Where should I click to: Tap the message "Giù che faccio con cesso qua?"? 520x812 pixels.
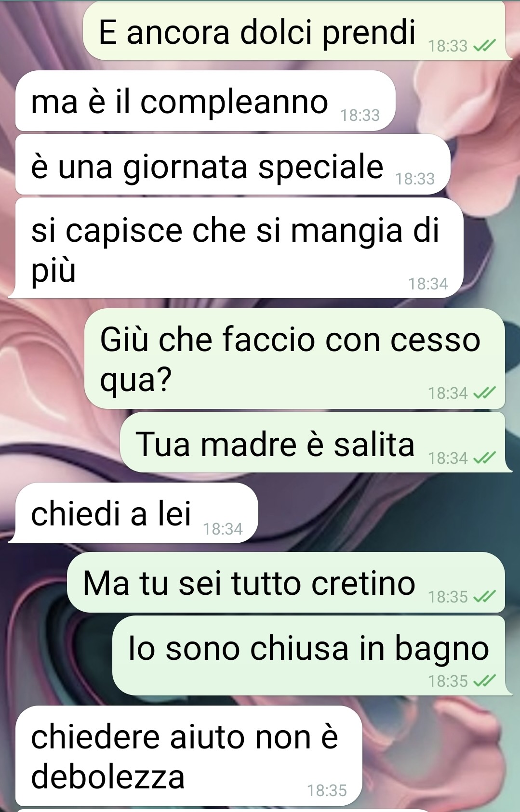click(x=294, y=359)
